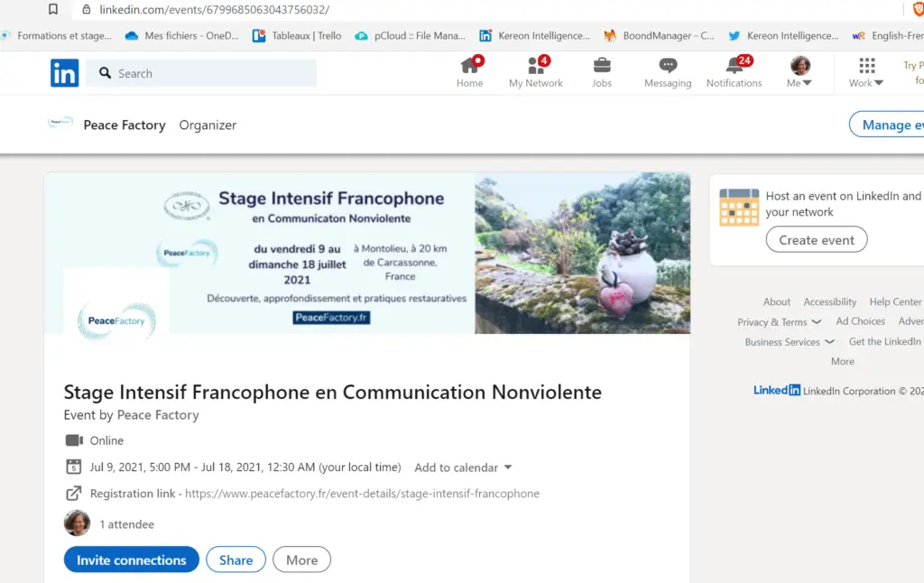The image size is (924, 583).
Task: Expand Business Services menu
Action: click(x=790, y=342)
